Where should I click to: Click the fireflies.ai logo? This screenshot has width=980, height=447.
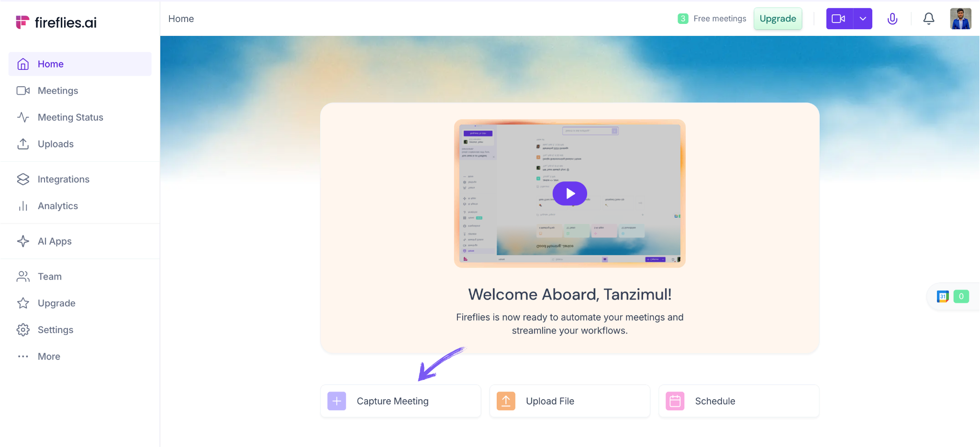click(56, 22)
